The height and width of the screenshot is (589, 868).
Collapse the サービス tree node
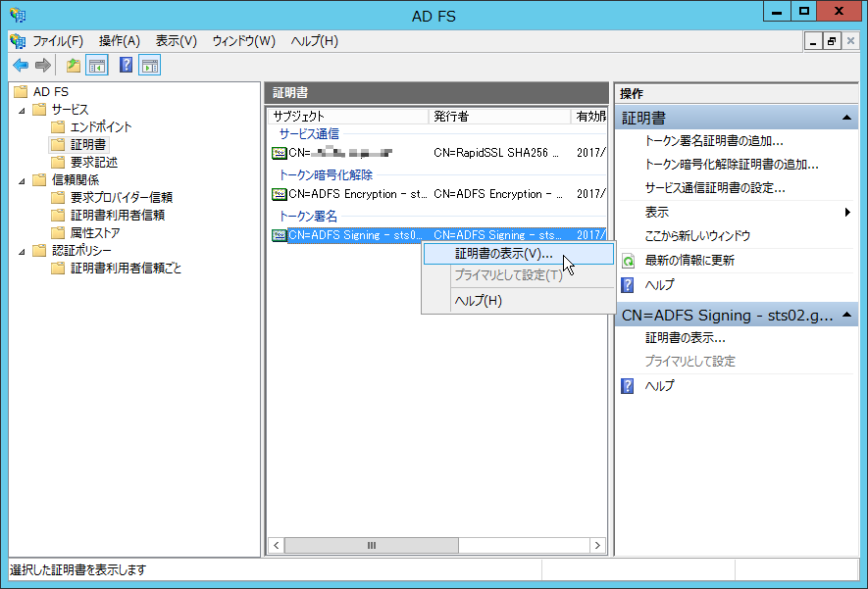22,110
